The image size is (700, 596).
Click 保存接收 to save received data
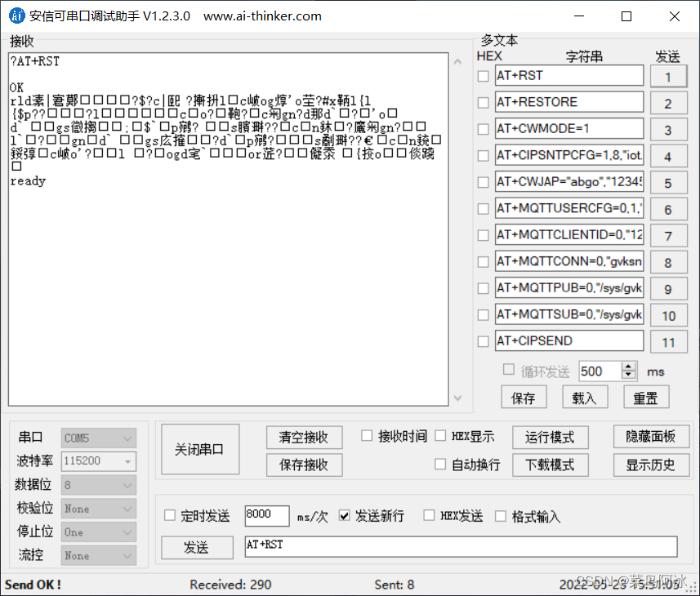(304, 465)
